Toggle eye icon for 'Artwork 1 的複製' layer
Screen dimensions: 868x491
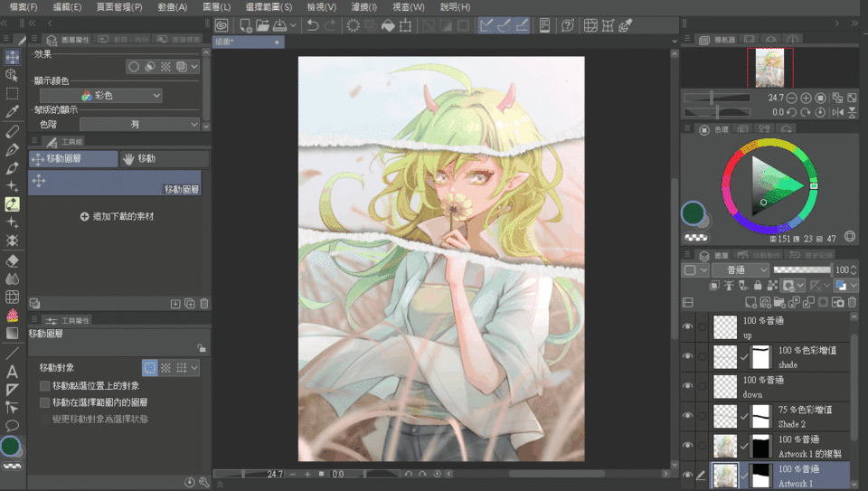click(687, 446)
